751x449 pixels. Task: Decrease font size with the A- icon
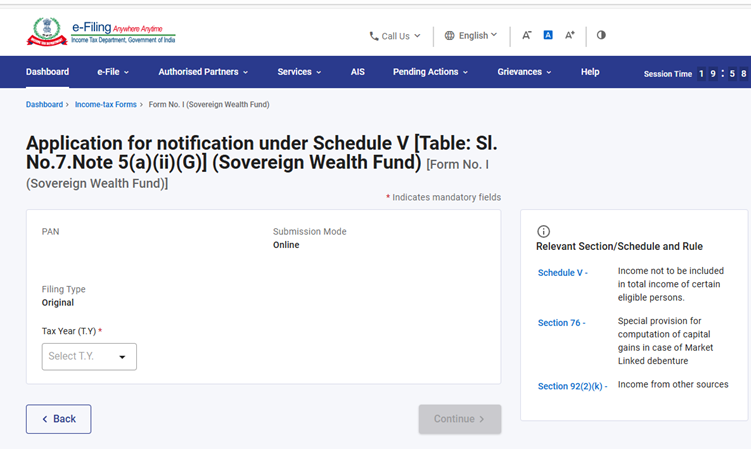pyautogui.click(x=527, y=35)
